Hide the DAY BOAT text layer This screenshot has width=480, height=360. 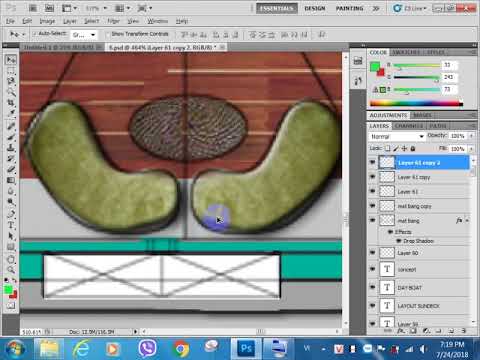pos(373,287)
